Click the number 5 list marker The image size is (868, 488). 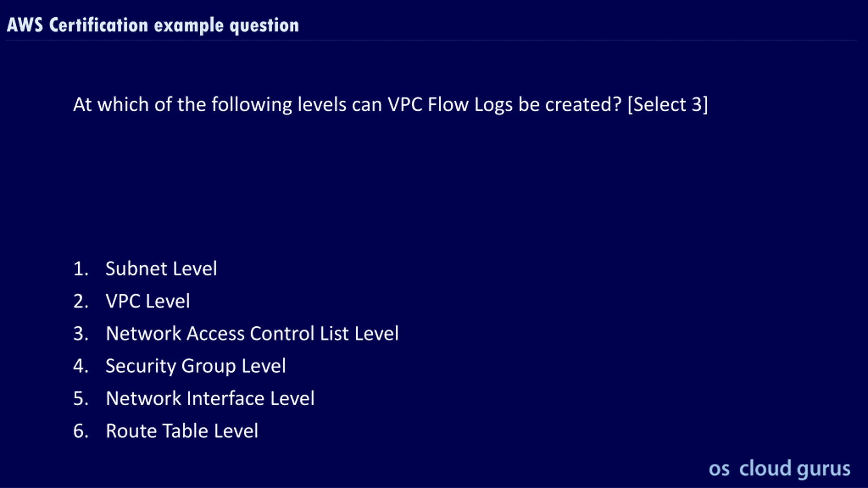tap(81, 398)
